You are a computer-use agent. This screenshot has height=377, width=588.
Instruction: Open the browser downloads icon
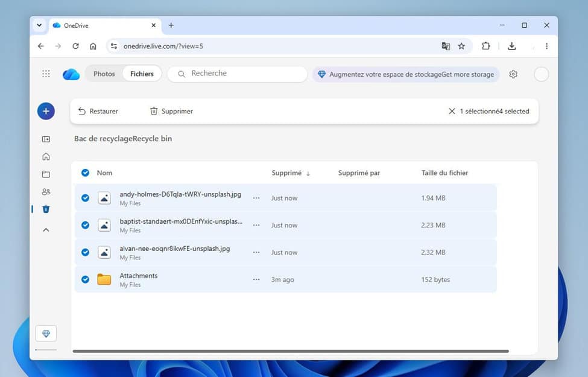point(512,46)
